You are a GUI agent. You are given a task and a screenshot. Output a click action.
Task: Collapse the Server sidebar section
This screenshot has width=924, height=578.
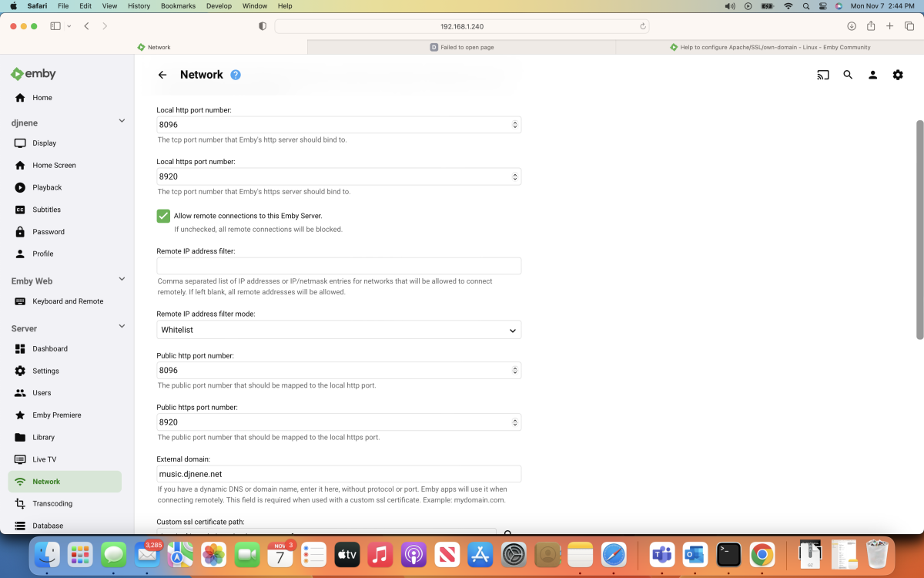click(x=122, y=325)
